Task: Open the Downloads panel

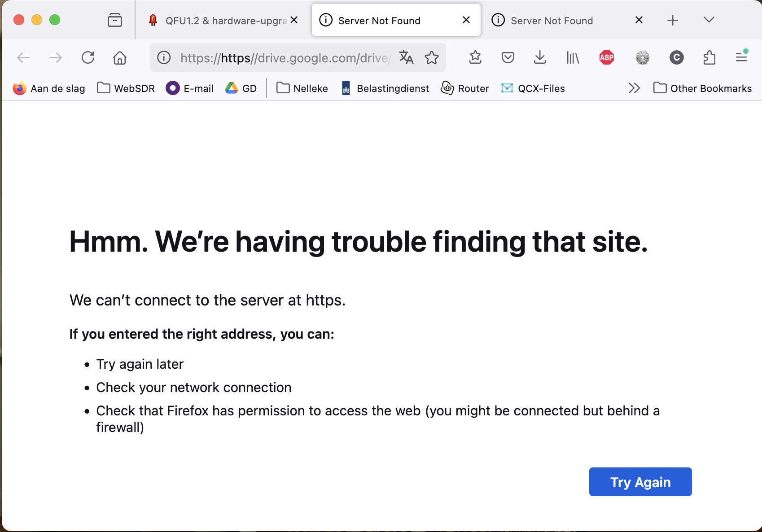Action: pos(540,57)
